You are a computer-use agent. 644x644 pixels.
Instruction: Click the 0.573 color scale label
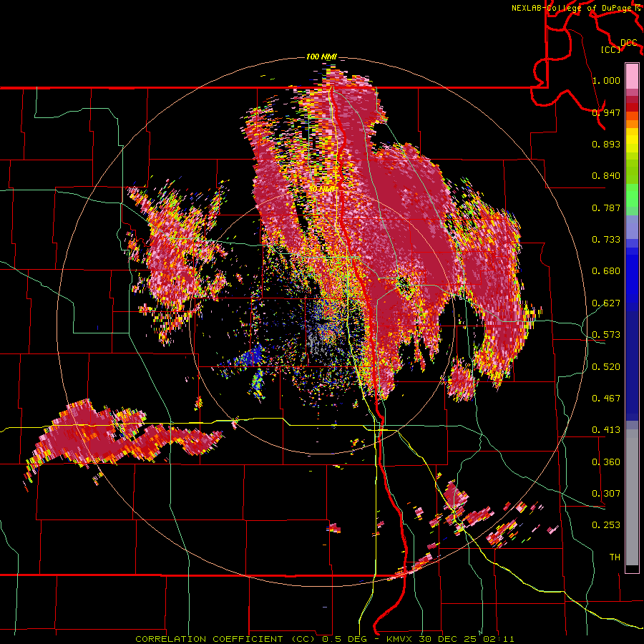[x=606, y=335]
